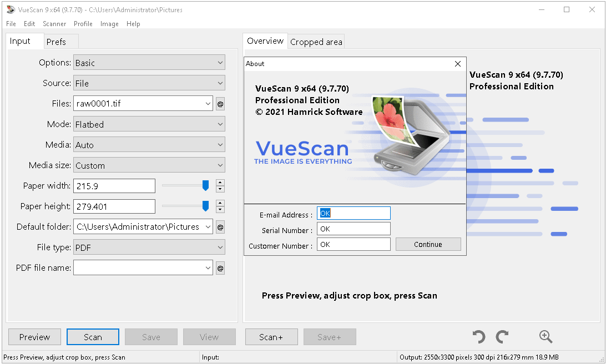Viewport: 606px width, 364px height.
Task: Expand the Media dropdown showing Auto
Action: point(149,144)
